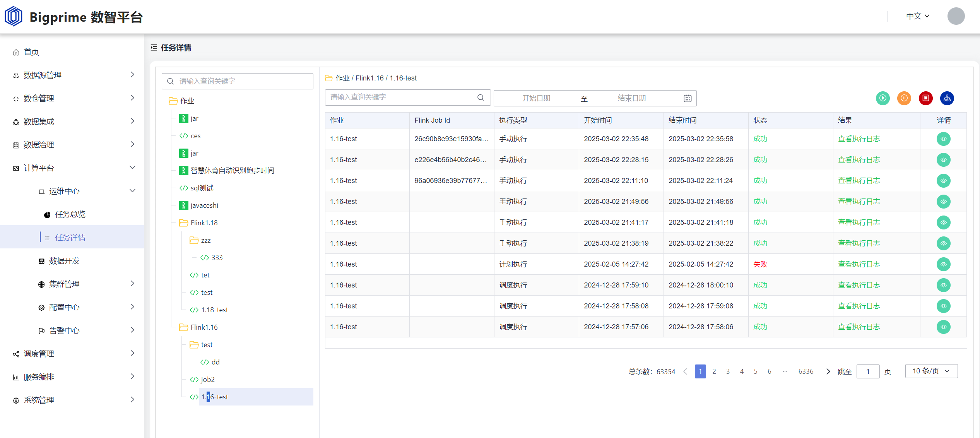Click the jump-to page number input

(x=868, y=371)
